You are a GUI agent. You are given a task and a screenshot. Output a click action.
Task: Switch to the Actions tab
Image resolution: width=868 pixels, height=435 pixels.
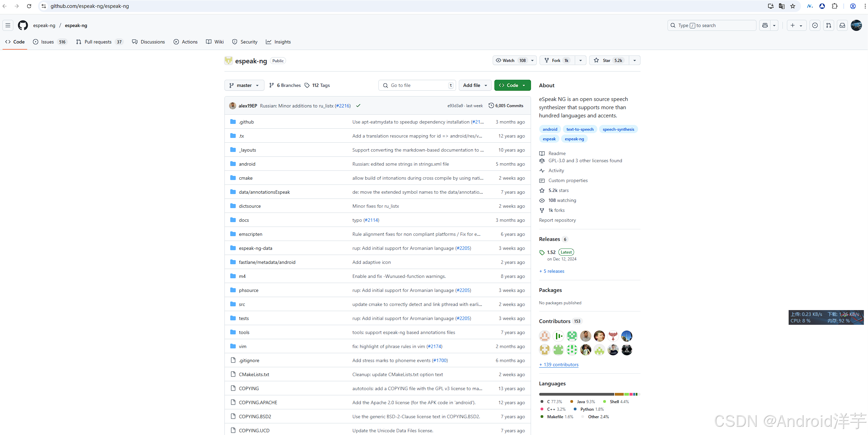[185, 42]
